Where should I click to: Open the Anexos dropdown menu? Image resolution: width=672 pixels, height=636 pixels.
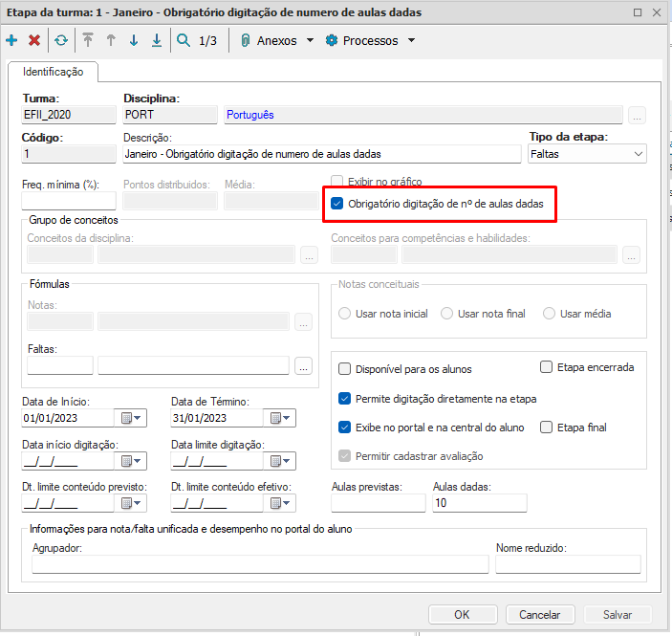pos(277,41)
